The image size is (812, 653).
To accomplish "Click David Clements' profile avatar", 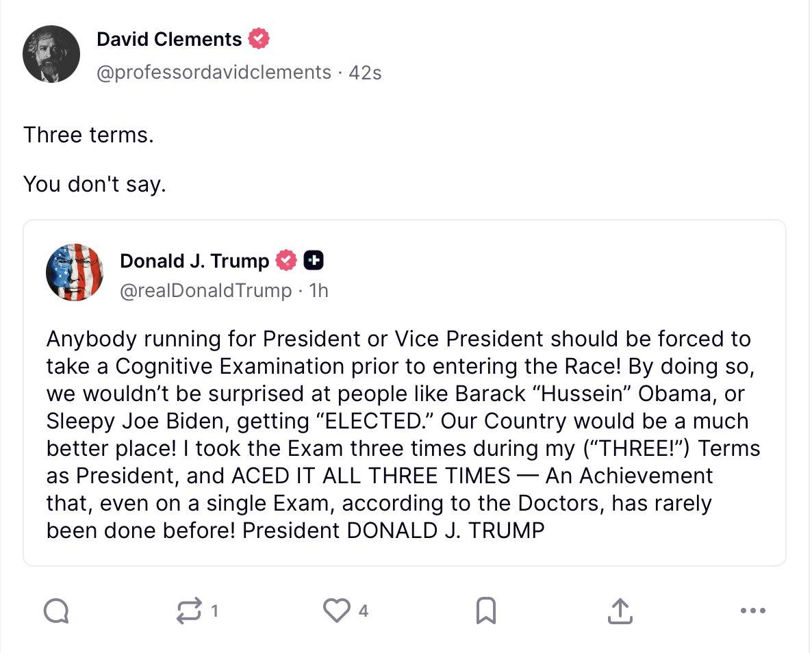I will [52, 54].
